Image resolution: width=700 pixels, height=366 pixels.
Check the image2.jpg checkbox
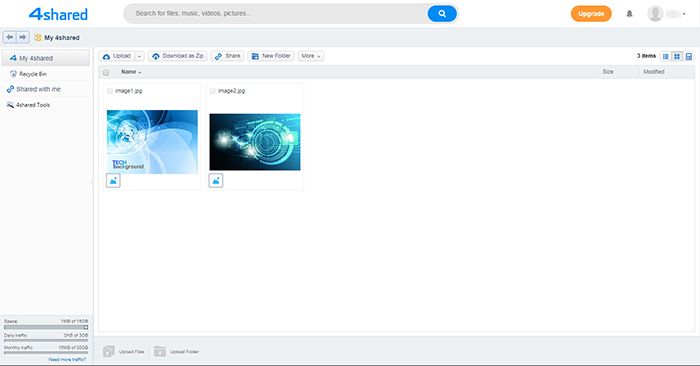[212, 91]
